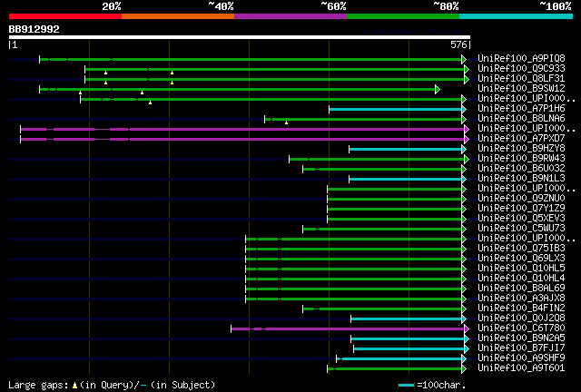Select the UniRef100_A9T601 subject label
Image resolution: width=581 pixels, height=392 pixels.
point(521,368)
